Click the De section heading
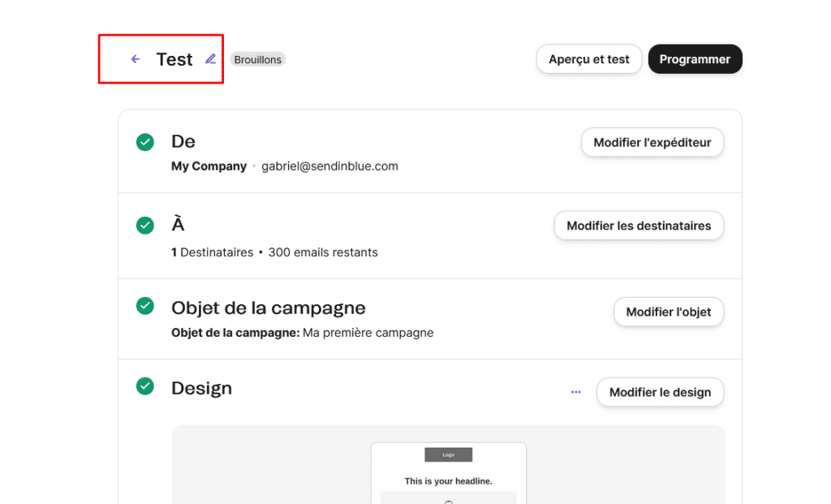831x504 pixels. coord(183,141)
